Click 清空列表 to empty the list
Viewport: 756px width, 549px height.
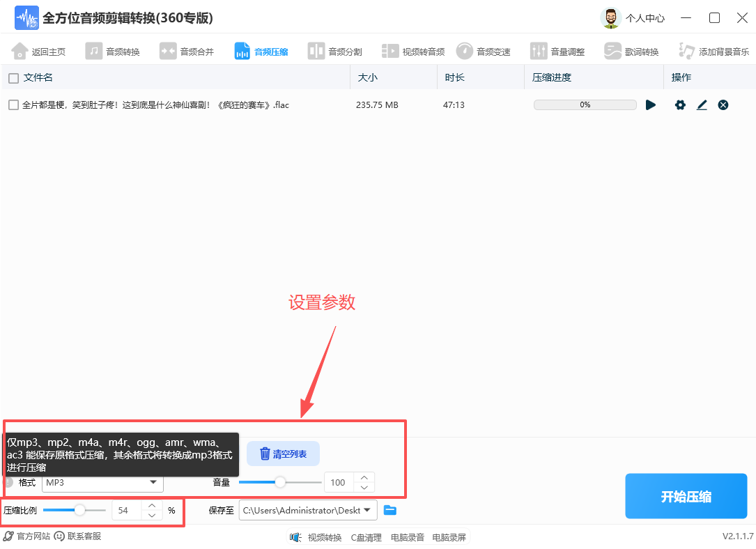(x=283, y=454)
